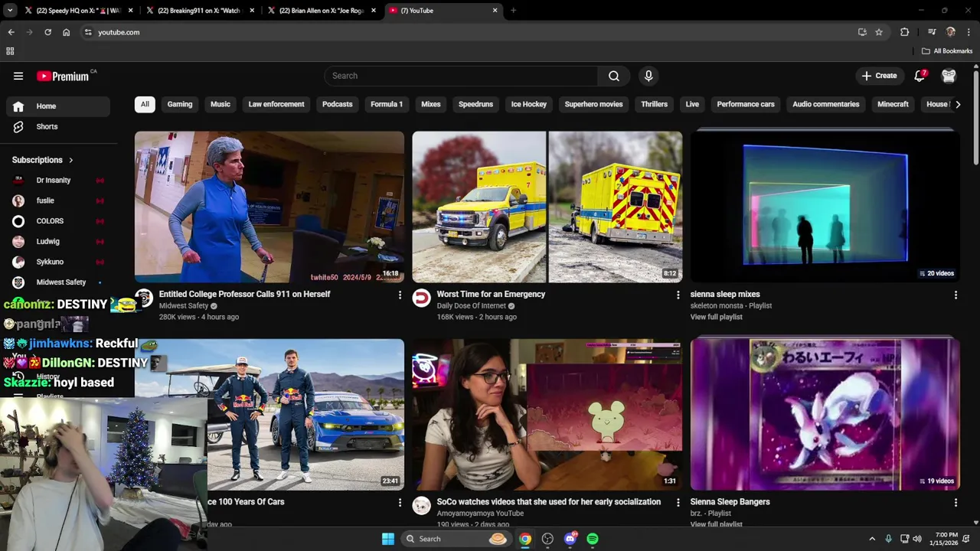Open options for 100 Years Of Cars video
Screen dimensions: 980x551
point(399,502)
